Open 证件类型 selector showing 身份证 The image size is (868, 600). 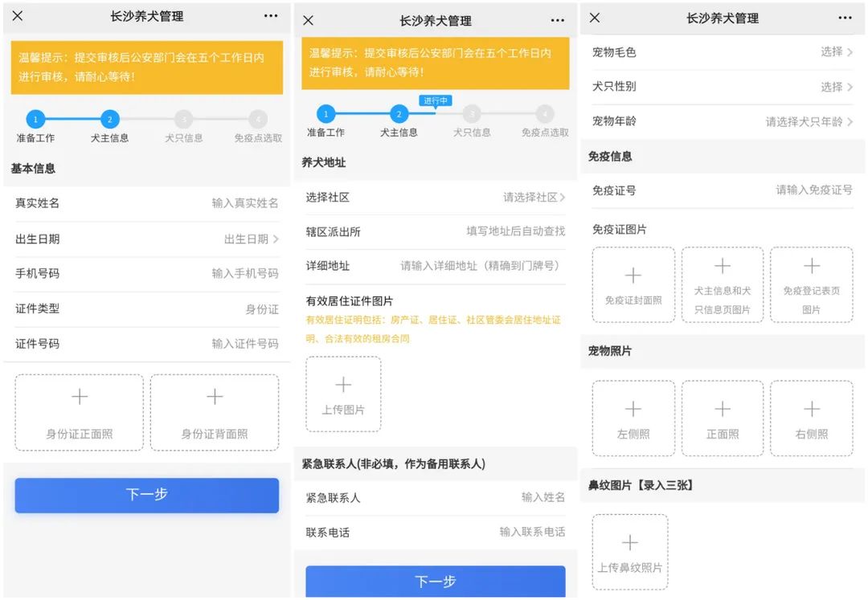tap(147, 308)
